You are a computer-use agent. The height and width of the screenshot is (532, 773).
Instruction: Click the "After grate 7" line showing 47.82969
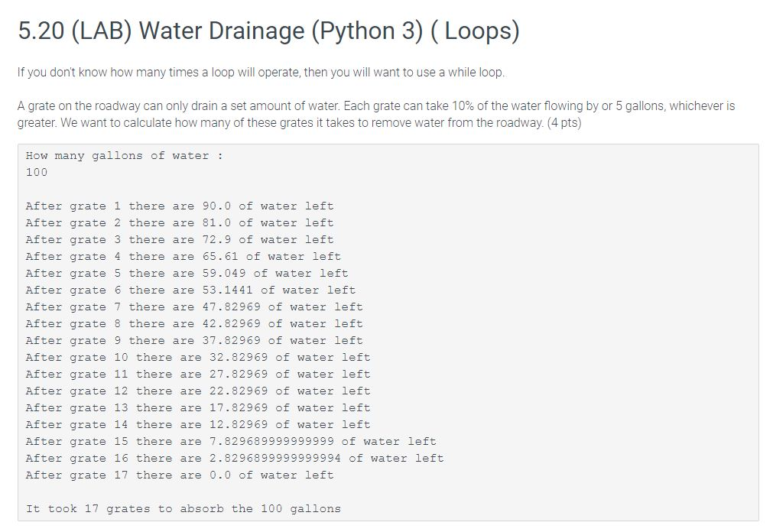[x=194, y=307]
